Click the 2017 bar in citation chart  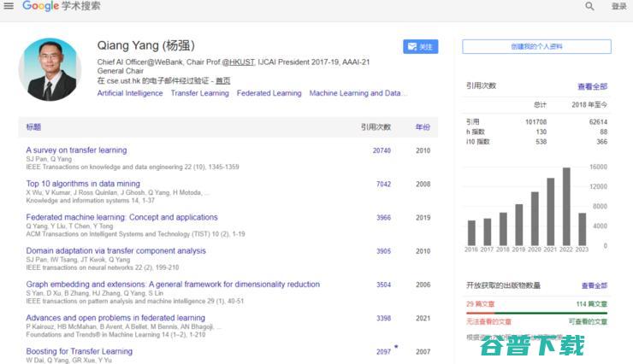click(x=488, y=232)
